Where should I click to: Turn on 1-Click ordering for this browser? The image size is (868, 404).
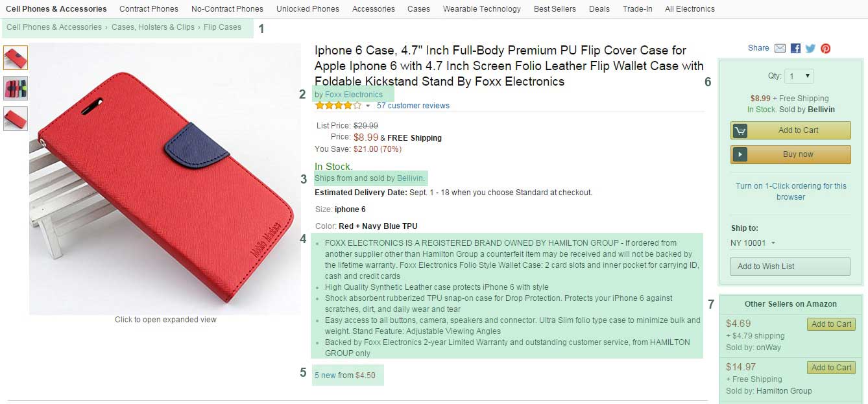[x=791, y=191]
